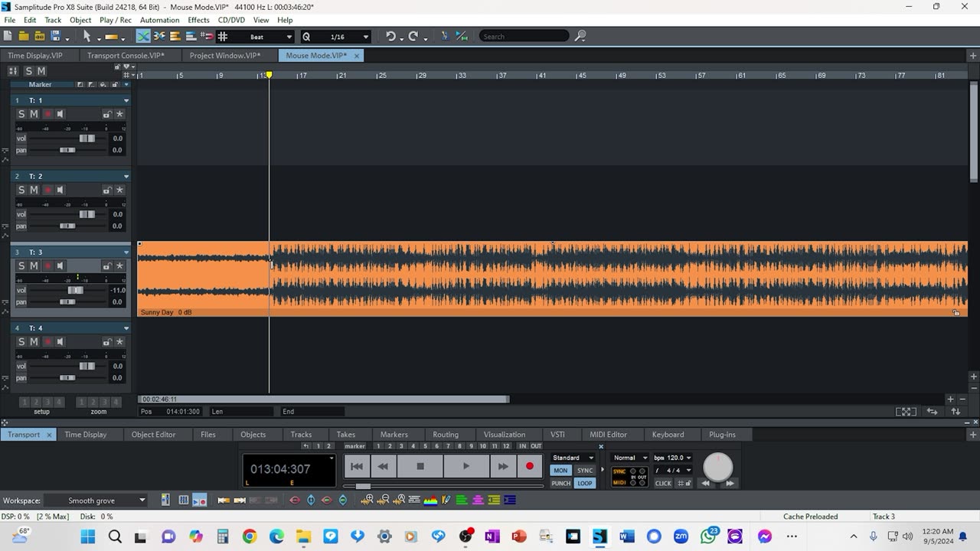Open the Automation menu
This screenshot has height=551, width=980.
159,20
